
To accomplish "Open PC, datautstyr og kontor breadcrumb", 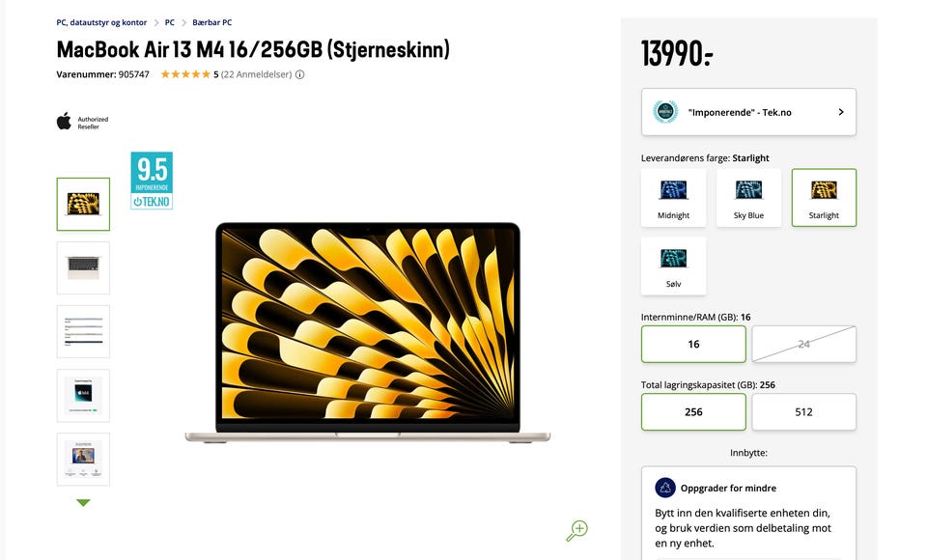I will 101,22.
